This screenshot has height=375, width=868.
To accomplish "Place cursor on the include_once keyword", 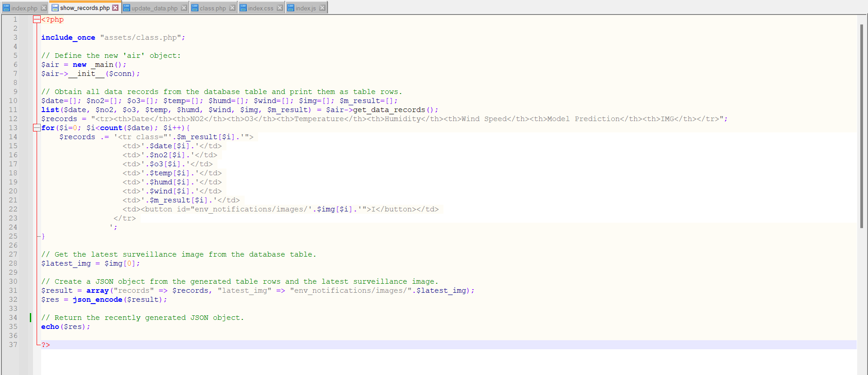I will pos(68,37).
